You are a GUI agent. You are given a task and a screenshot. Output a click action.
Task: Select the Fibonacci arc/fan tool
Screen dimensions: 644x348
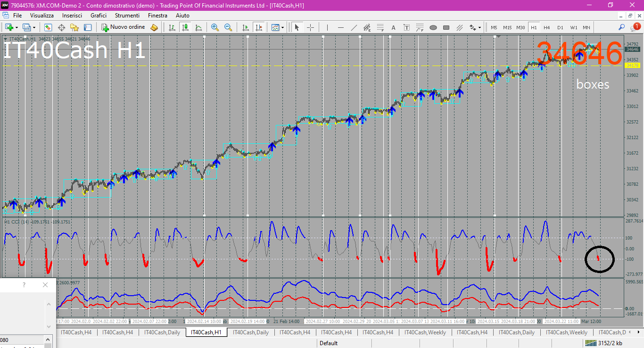420,27
